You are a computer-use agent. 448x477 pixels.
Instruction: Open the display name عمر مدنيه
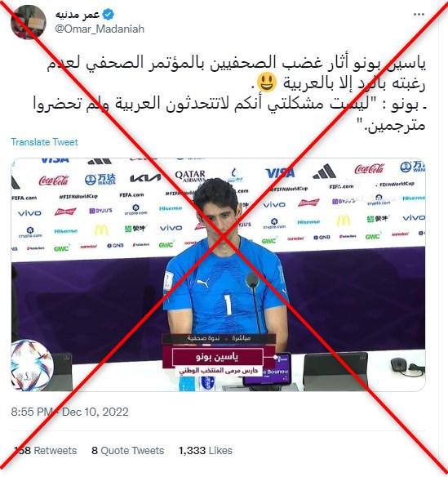(78, 15)
